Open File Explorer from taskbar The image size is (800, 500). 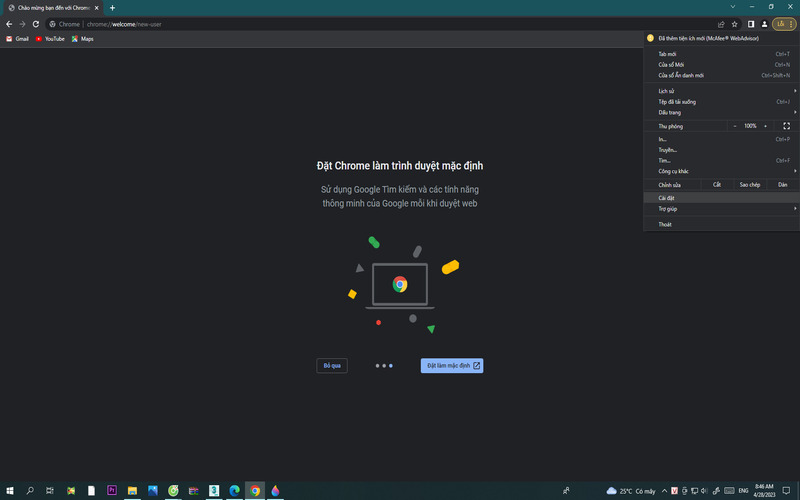[132, 491]
